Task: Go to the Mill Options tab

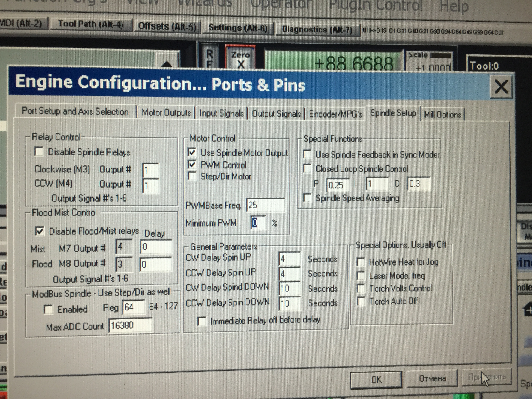Action: pyautogui.click(x=442, y=114)
